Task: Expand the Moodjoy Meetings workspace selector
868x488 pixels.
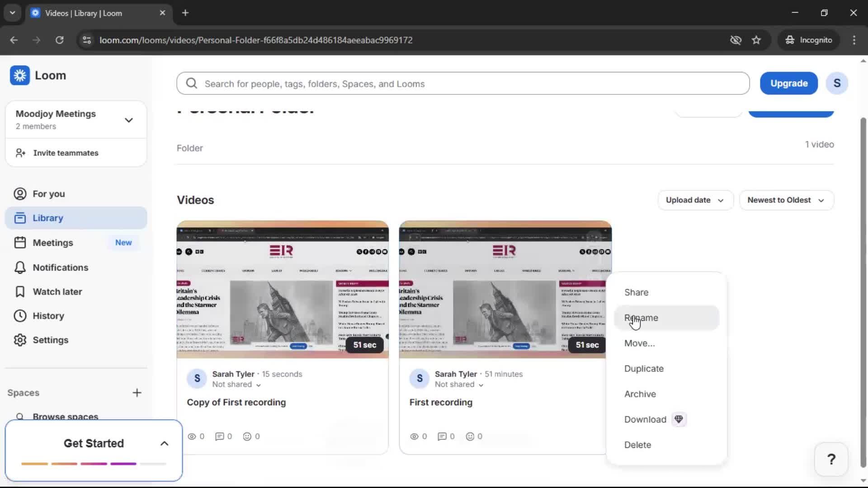Action: click(128, 120)
